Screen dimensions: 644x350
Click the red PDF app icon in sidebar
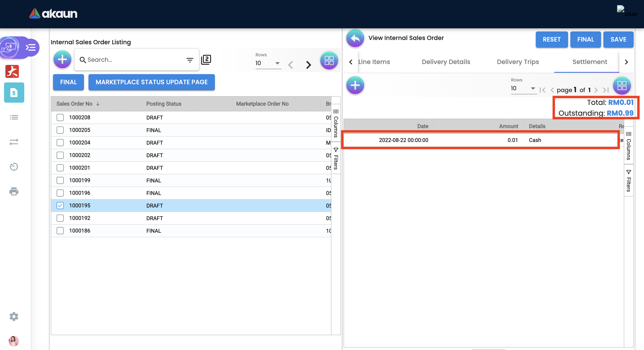click(12, 71)
